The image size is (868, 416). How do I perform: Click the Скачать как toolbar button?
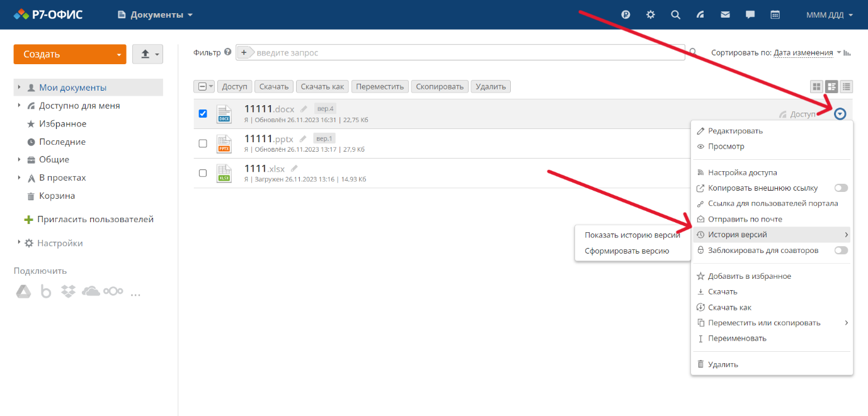pos(323,87)
